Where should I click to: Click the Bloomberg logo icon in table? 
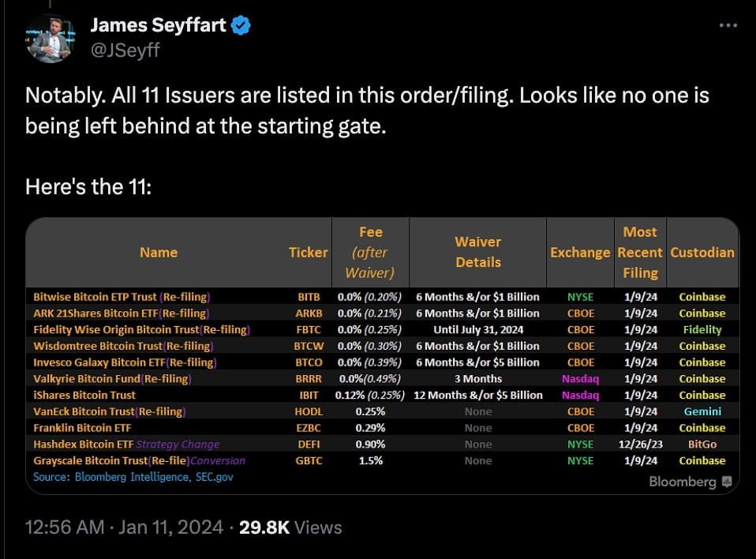coord(727,482)
